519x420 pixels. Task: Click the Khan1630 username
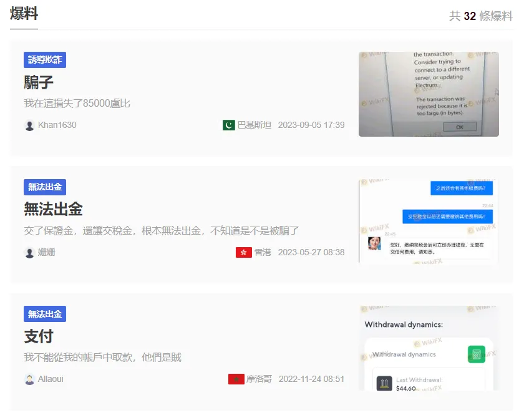(57, 125)
